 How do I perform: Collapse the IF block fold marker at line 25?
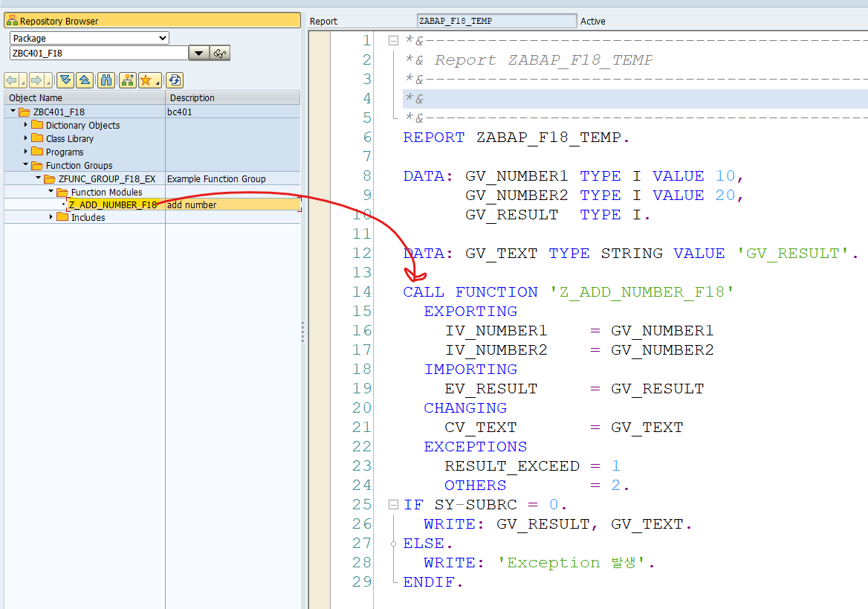393,504
